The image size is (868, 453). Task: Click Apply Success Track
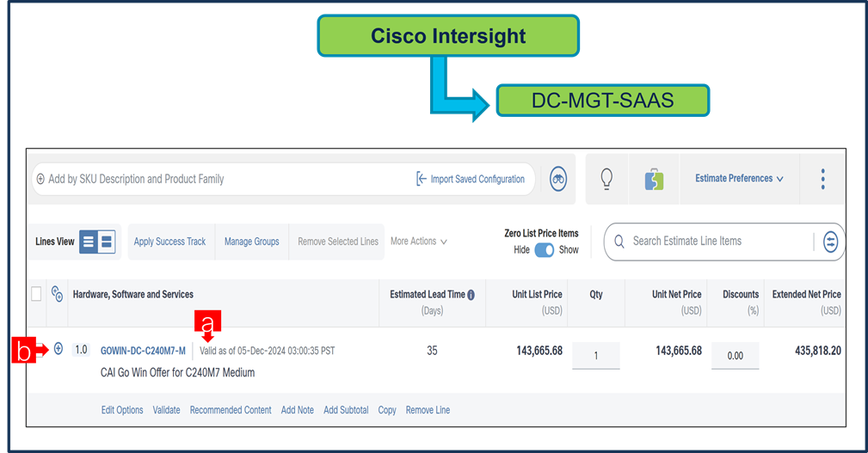169,242
